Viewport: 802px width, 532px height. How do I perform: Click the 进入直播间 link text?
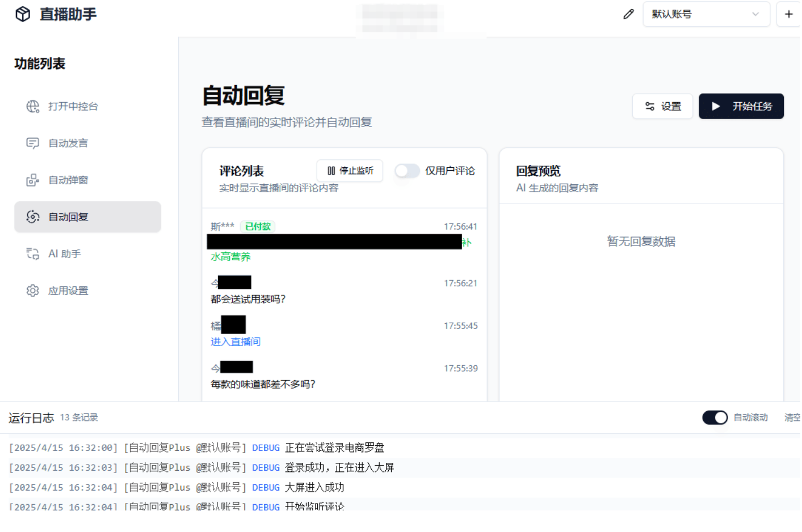click(x=236, y=342)
